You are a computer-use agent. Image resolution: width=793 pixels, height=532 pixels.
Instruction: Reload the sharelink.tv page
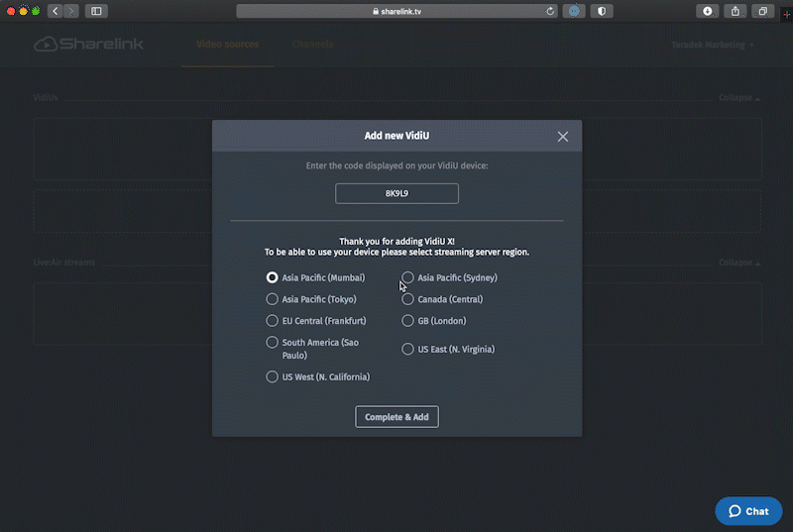(551, 12)
